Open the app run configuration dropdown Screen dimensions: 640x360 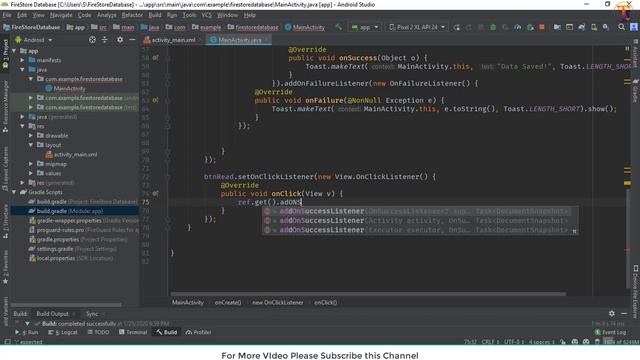(x=365, y=27)
